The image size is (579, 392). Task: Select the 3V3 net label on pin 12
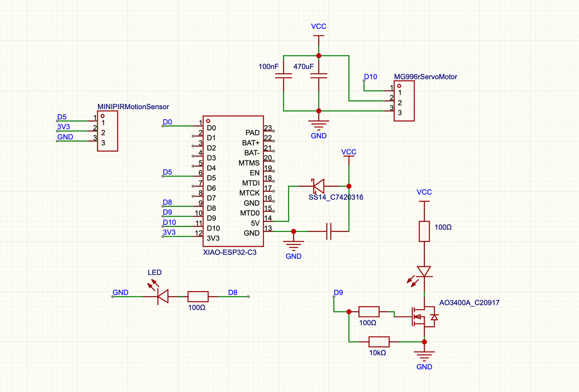169,232
